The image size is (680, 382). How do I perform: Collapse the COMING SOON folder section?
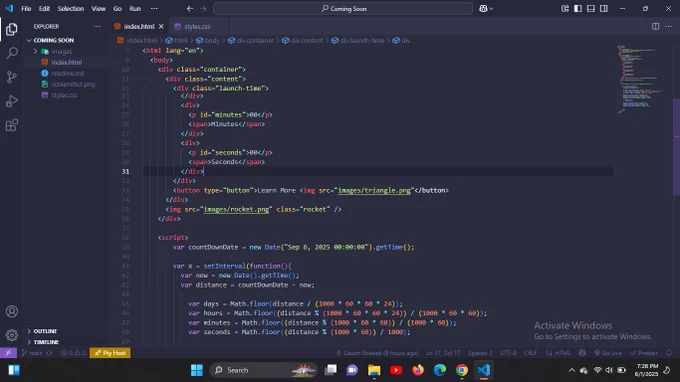(x=53, y=40)
